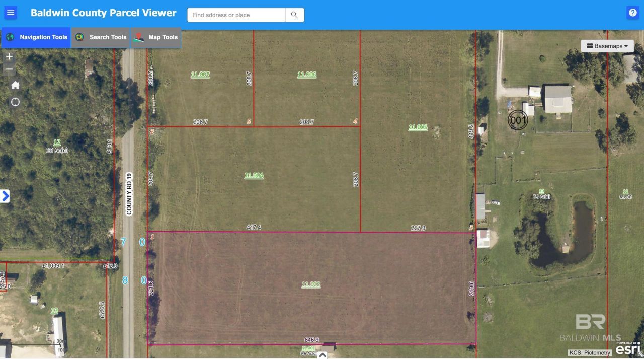Click in the Find address or place field
This screenshot has height=359, width=644.
tap(236, 15)
